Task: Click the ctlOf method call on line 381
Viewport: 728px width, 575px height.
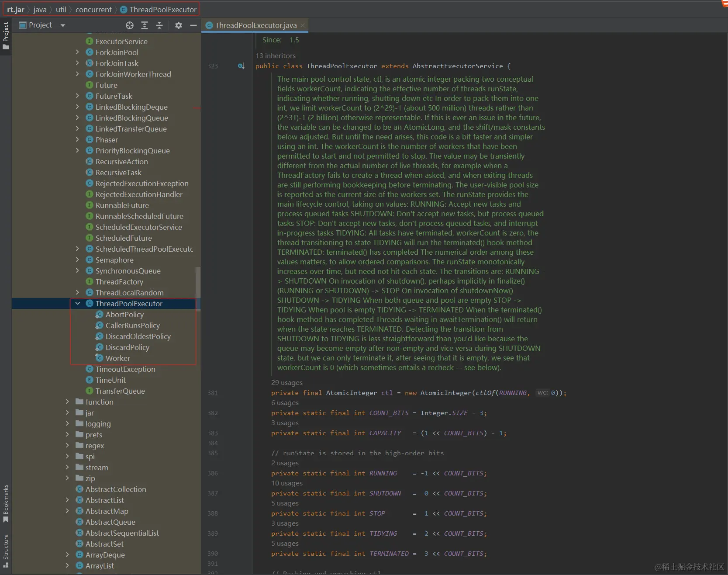Action: 485,393
